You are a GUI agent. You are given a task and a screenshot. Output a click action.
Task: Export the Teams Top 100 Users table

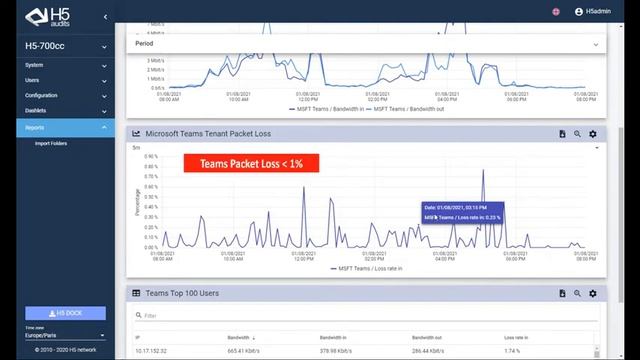coord(562,293)
